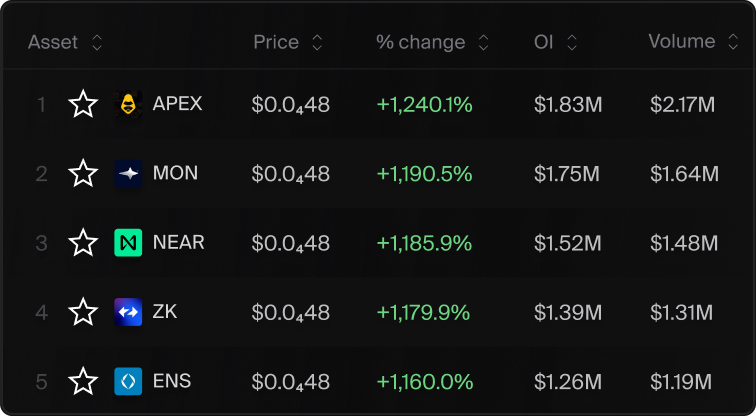Screen dimensions: 756x416
Task: Toggle the star next to MON
Action: [83, 173]
